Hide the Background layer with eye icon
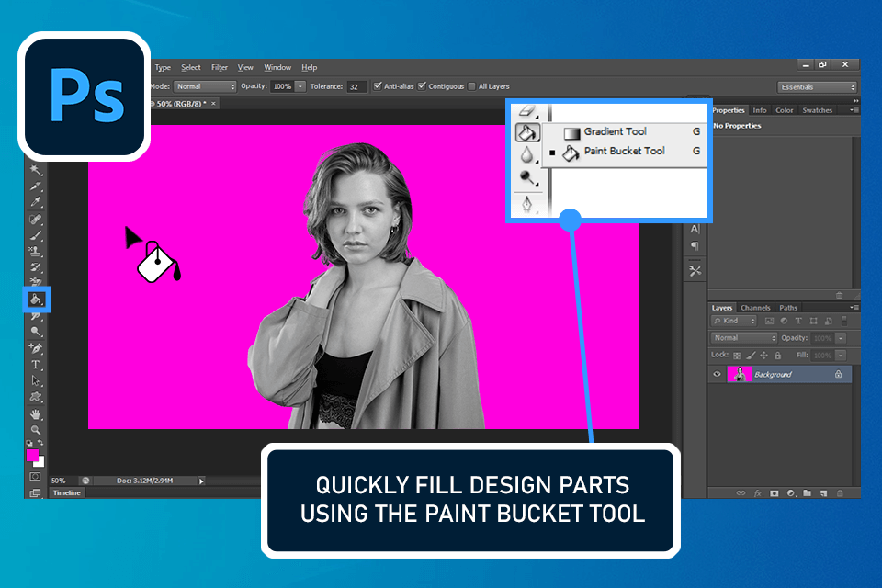This screenshot has height=588, width=882. tap(718, 374)
